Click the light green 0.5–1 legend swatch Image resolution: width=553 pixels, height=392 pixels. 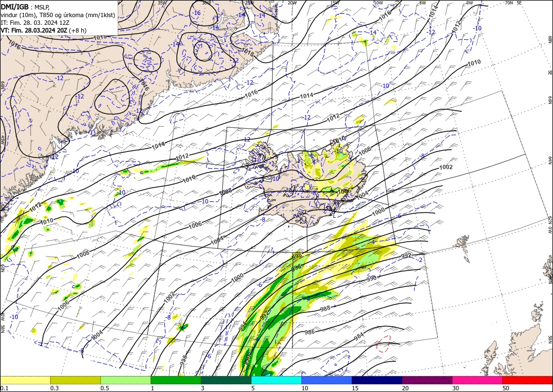click(x=126, y=380)
